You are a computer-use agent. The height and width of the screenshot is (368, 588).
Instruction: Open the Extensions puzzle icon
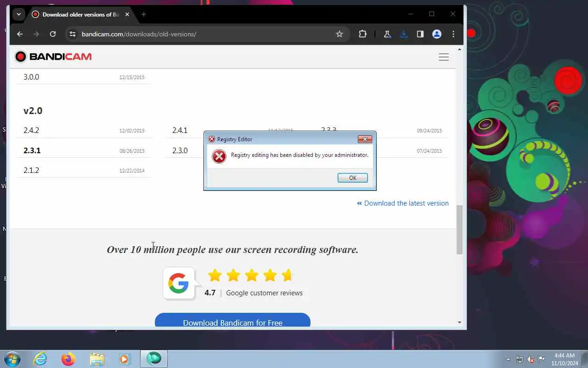point(362,34)
